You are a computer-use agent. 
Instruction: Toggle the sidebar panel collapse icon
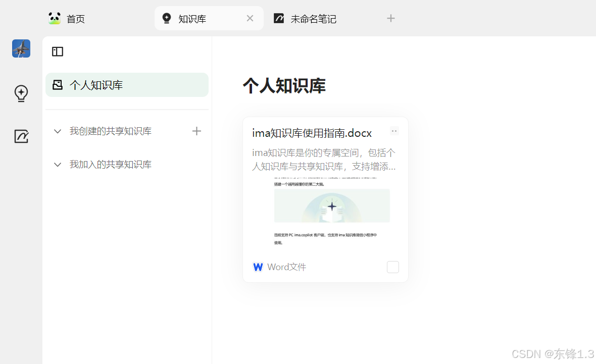point(58,51)
